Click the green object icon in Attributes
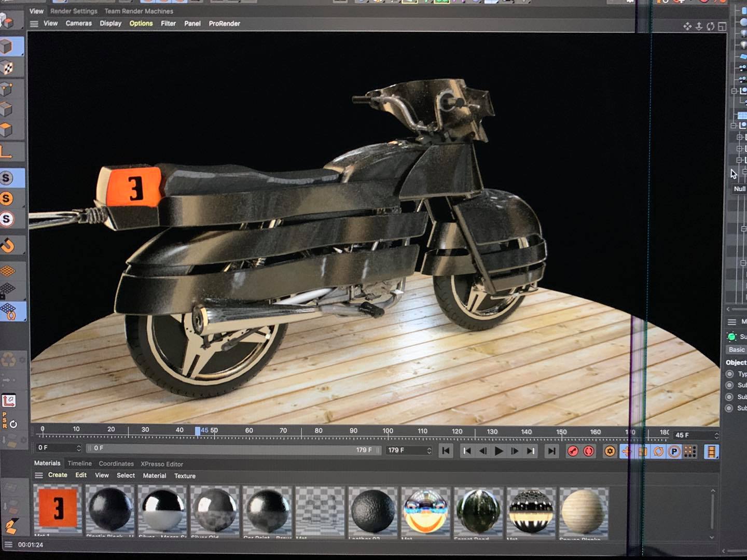The width and height of the screenshot is (747, 560). point(732,337)
